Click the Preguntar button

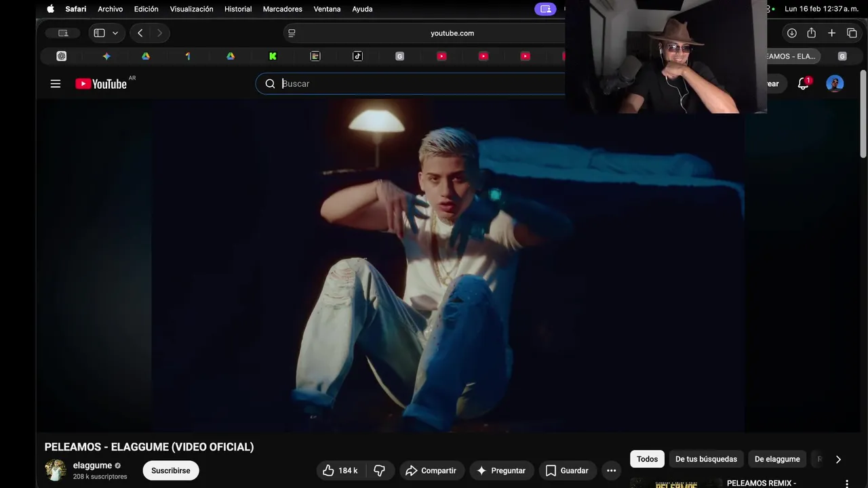[x=502, y=470]
